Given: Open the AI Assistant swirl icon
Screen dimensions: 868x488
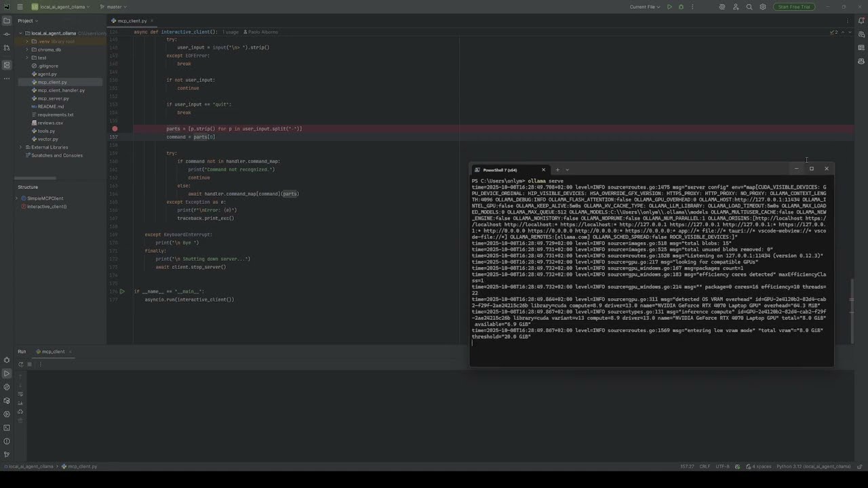Looking at the screenshot, I should (x=722, y=7).
